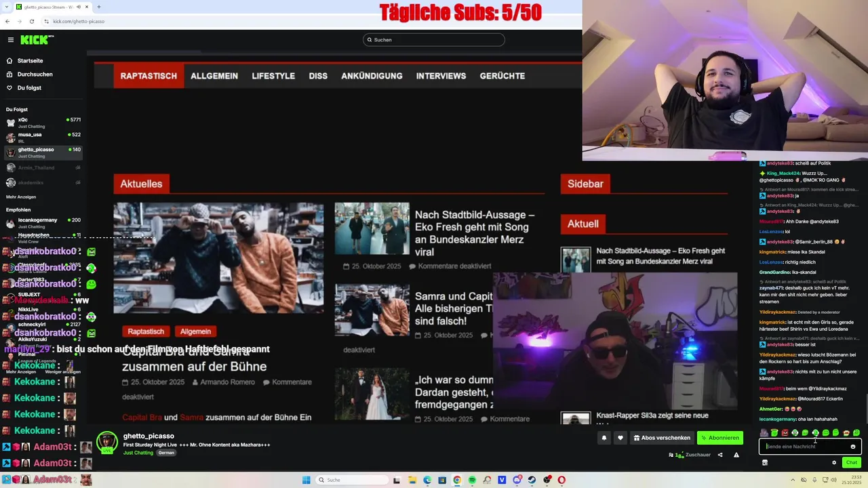Image resolution: width=868 pixels, height=488 pixels.
Task: Click the kick.com address bar URL
Action: 79,21
